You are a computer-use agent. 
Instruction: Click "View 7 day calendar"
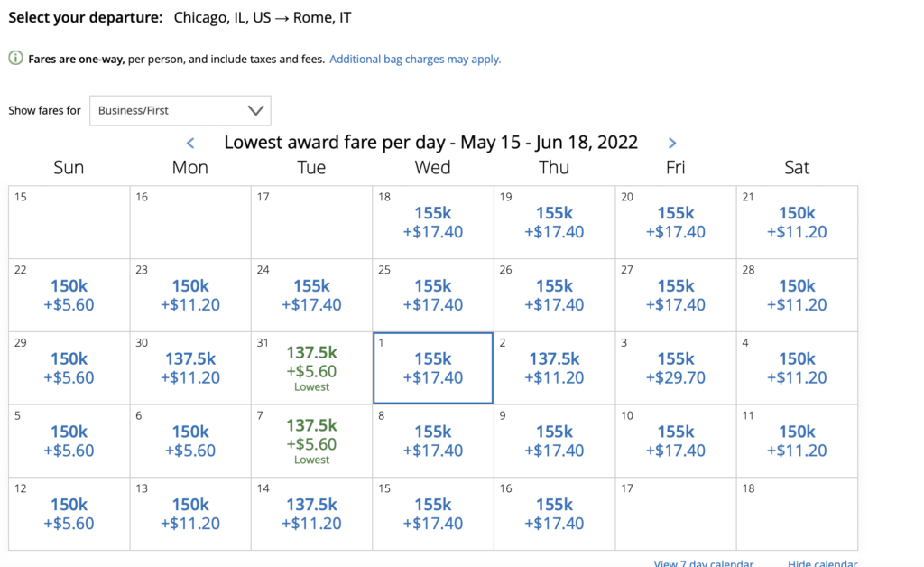[x=704, y=562]
